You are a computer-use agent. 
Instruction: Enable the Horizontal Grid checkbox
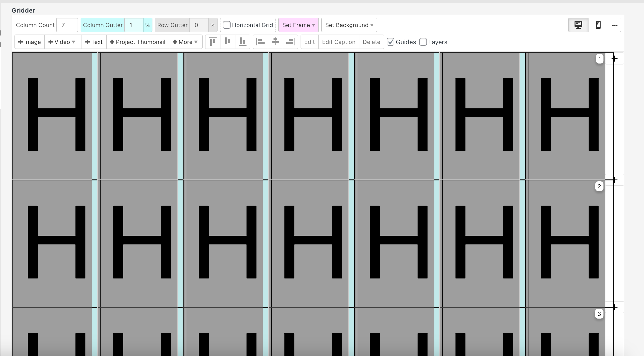tap(227, 25)
